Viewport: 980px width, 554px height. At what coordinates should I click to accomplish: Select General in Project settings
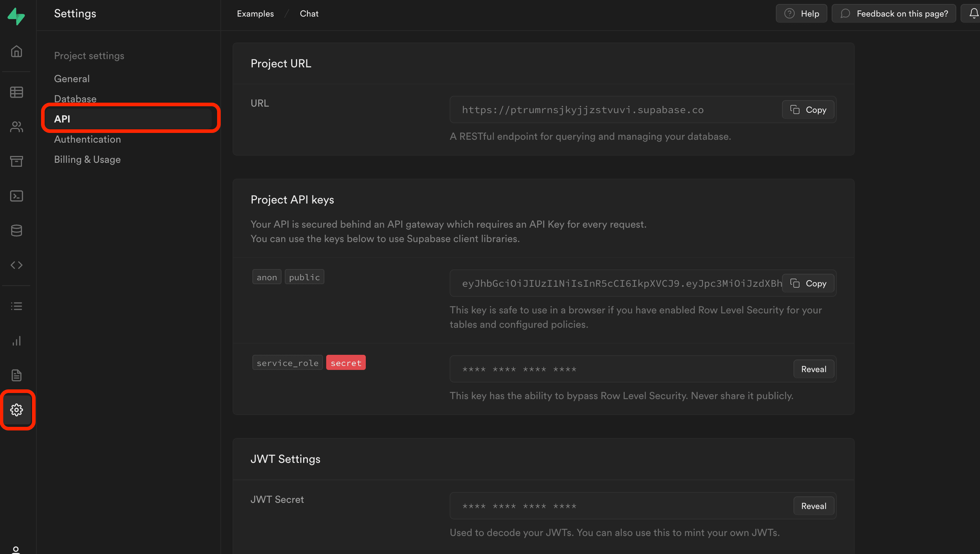(x=72, y=79)
